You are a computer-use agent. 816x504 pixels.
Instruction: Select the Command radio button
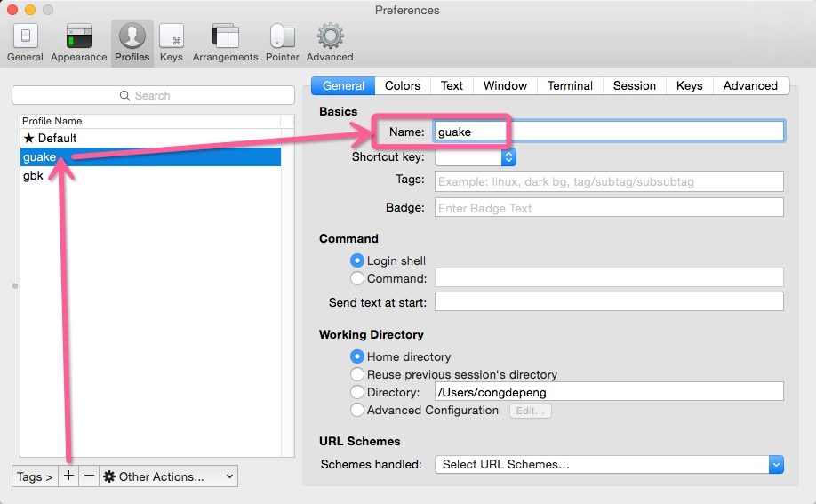click(357, 278)
